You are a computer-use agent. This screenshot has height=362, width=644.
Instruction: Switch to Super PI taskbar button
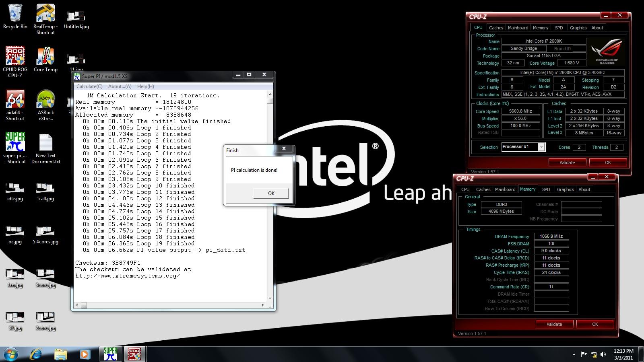pos(110,354)
